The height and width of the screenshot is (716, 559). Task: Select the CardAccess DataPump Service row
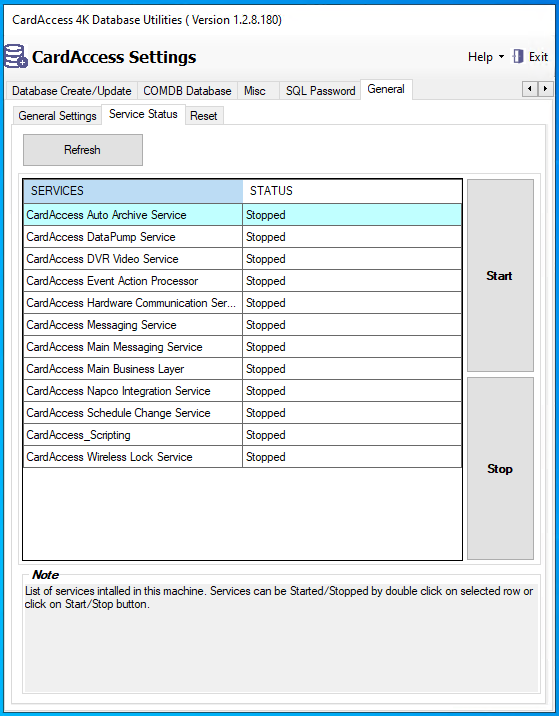pos(243,237)
